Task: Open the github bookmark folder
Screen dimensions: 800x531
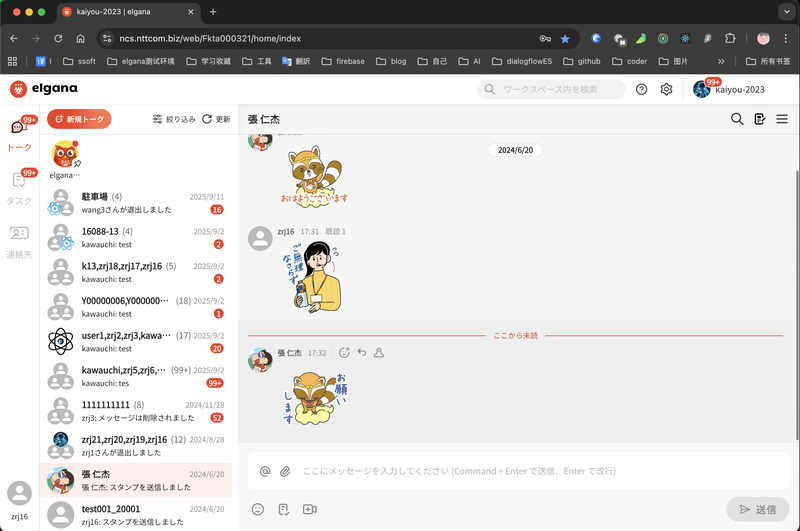Action: click(582, 61)
